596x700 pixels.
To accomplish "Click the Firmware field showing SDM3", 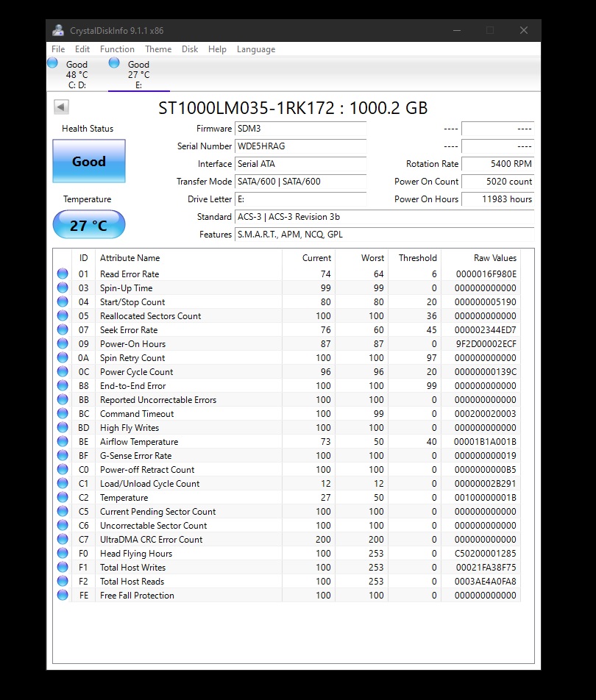I will tap(301, 129).
